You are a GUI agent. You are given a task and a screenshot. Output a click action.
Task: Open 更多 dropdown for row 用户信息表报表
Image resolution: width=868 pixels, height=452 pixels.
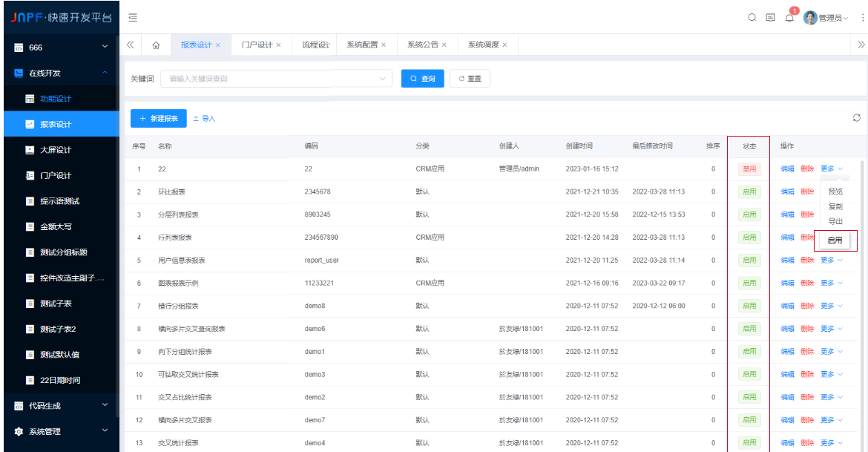coord(832,261)
